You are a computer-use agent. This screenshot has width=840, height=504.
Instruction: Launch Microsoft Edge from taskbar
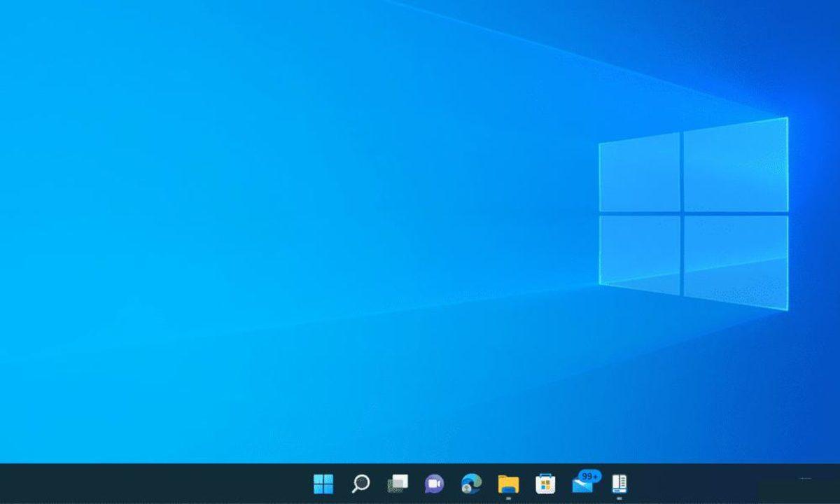(x=471, y=484)
